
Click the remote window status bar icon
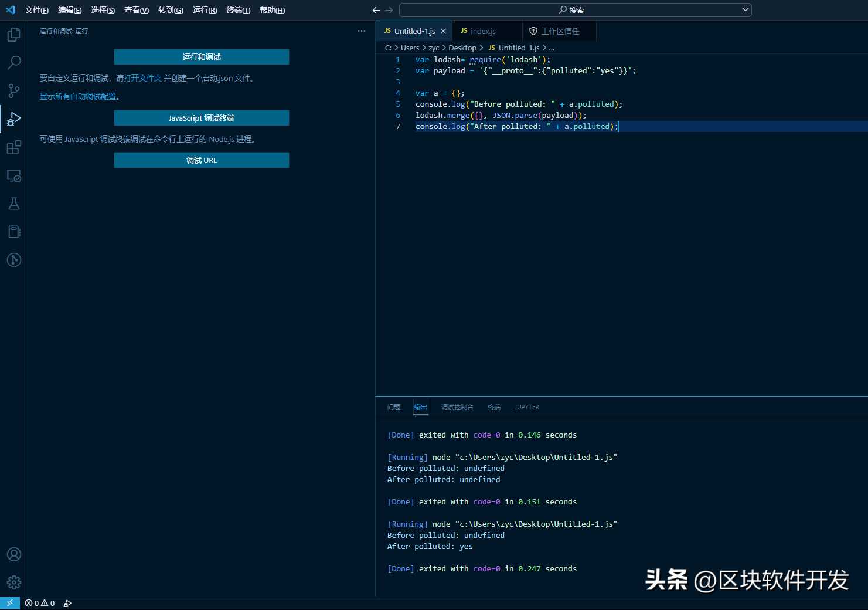pos(10,603)
